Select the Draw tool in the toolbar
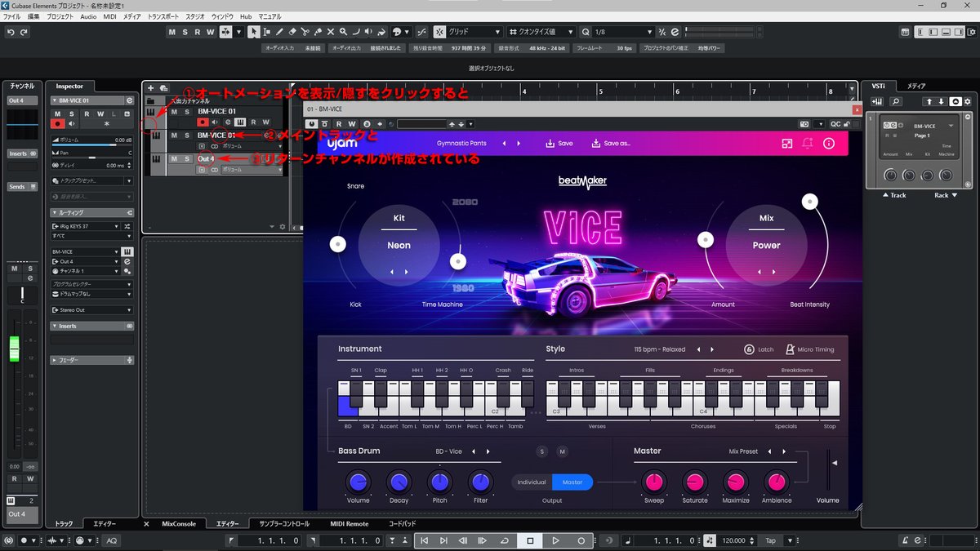The width and height of the screenshot is (980, 551). (279, 31)
